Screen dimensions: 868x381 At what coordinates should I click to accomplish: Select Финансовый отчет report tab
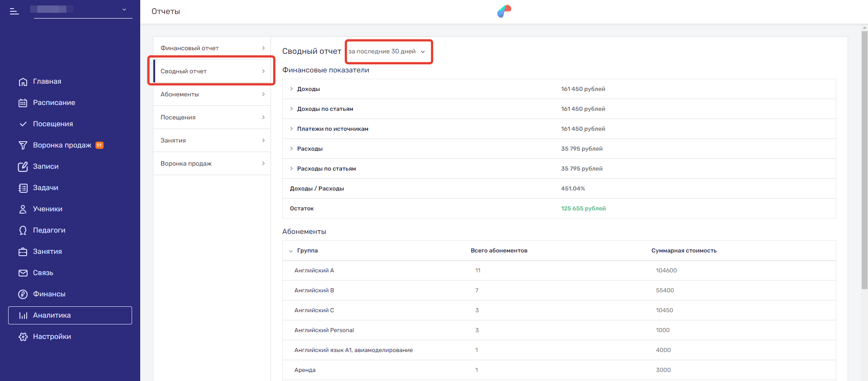pyautogui.click(x=212, y=48)
